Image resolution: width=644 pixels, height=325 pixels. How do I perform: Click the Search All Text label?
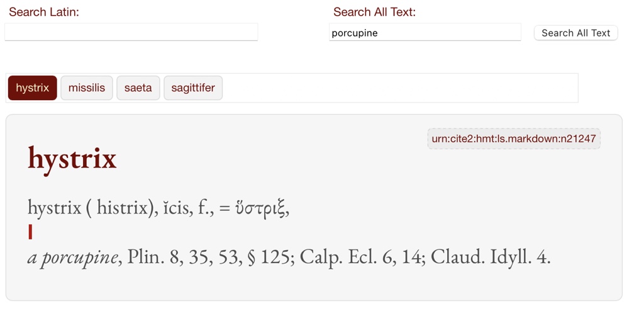pyautogui.click(x=374, y=12)
